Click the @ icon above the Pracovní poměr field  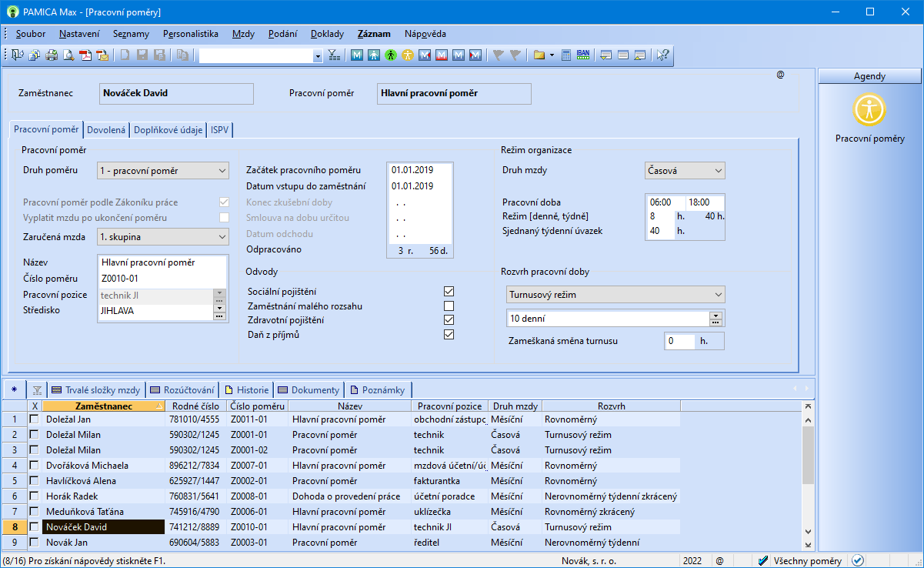point(780,75)
